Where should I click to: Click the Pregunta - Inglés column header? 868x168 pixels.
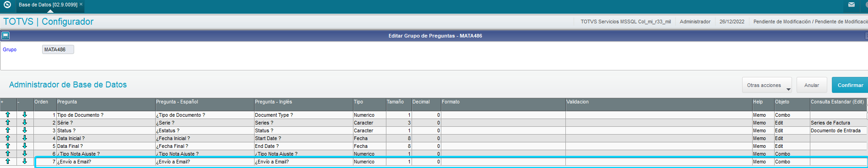pos(303,104)
